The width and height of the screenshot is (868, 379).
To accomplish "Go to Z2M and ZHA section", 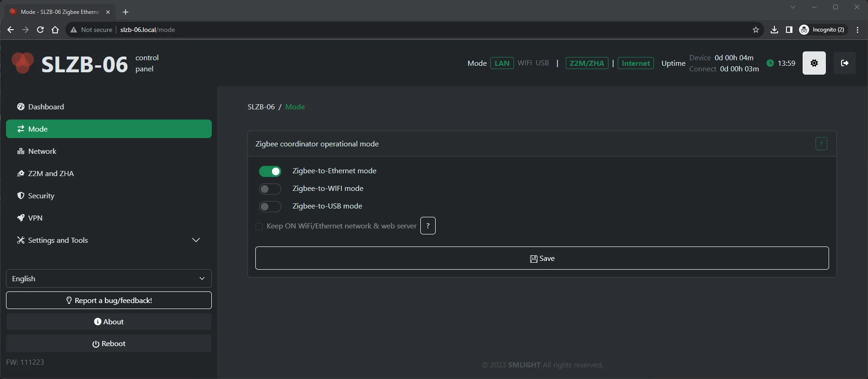I will click(x=51, y=174).
